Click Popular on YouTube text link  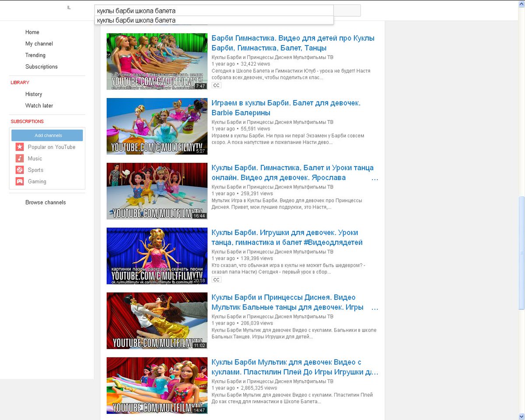[52, 147]
